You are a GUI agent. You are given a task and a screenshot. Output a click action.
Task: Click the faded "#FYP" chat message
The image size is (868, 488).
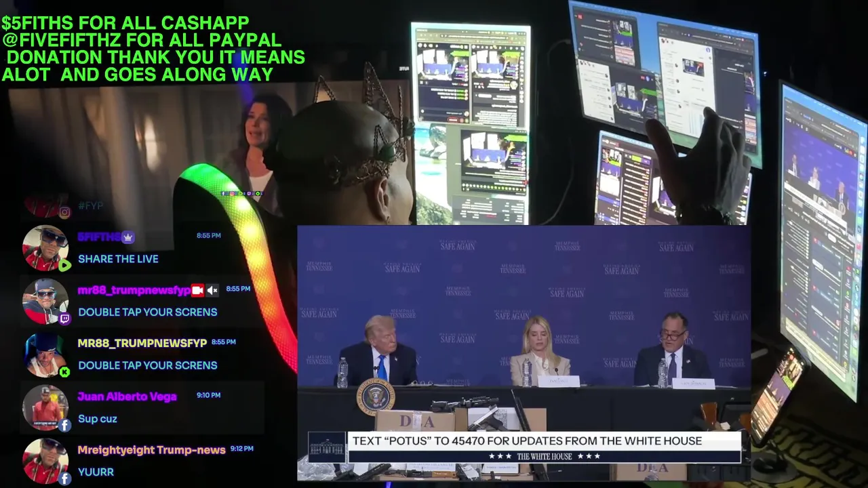(90, 205)
